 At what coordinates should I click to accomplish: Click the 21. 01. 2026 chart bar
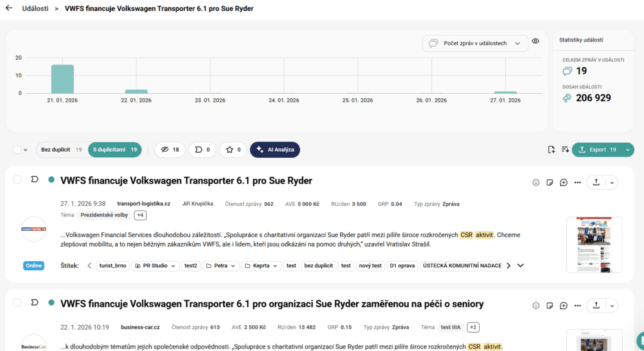pyautogui.click(x=62, y=79)
